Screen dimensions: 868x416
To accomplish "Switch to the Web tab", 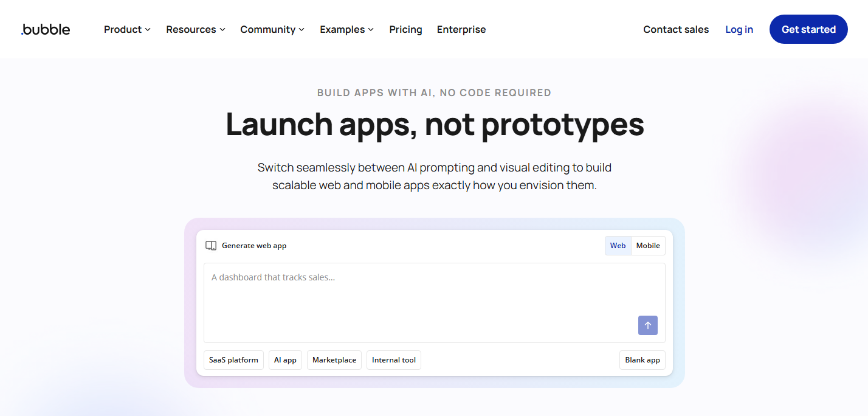I will [x=618, y=246].
